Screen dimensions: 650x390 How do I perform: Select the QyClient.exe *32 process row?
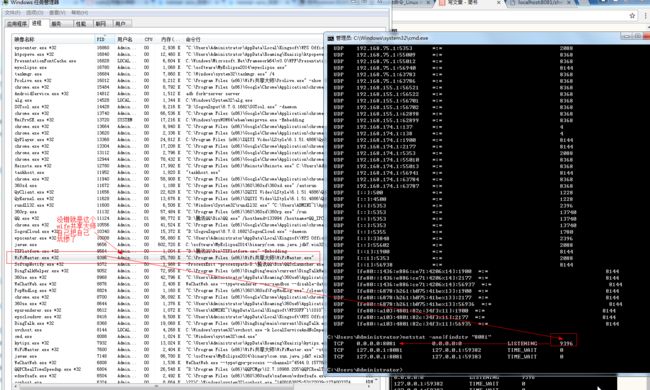[x=167, y=192]
